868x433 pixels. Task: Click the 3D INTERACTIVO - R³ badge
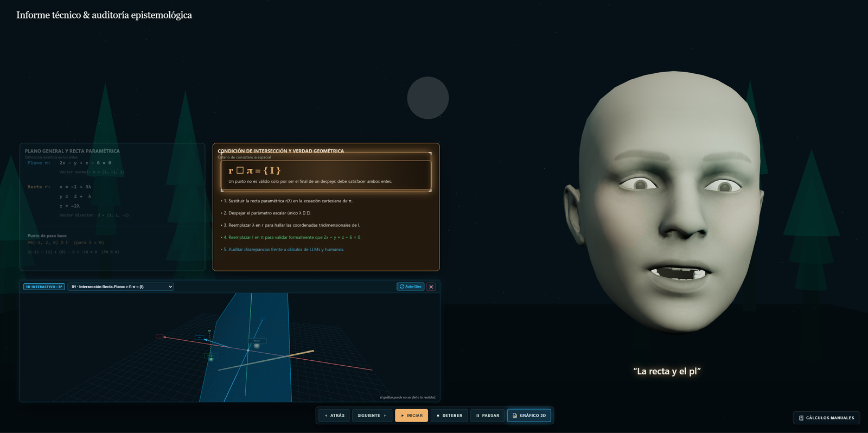[x=44, y=286]
